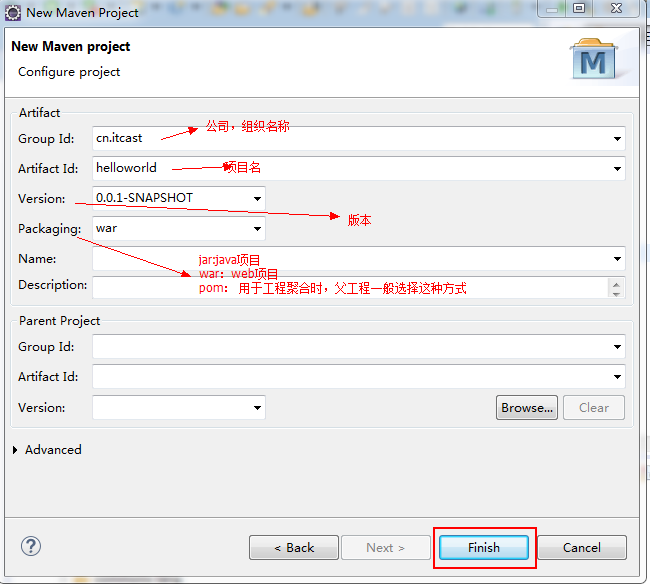The height and width of the screenshot is (584, 650).
Task: Open the Parent Project Version dropdown
Action: click(257, 408)
